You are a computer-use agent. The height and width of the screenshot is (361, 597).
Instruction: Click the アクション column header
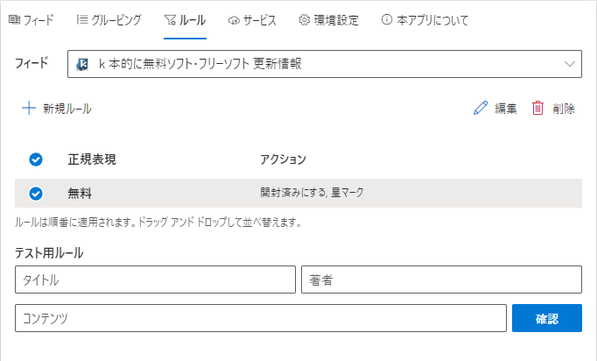[283, 160]
